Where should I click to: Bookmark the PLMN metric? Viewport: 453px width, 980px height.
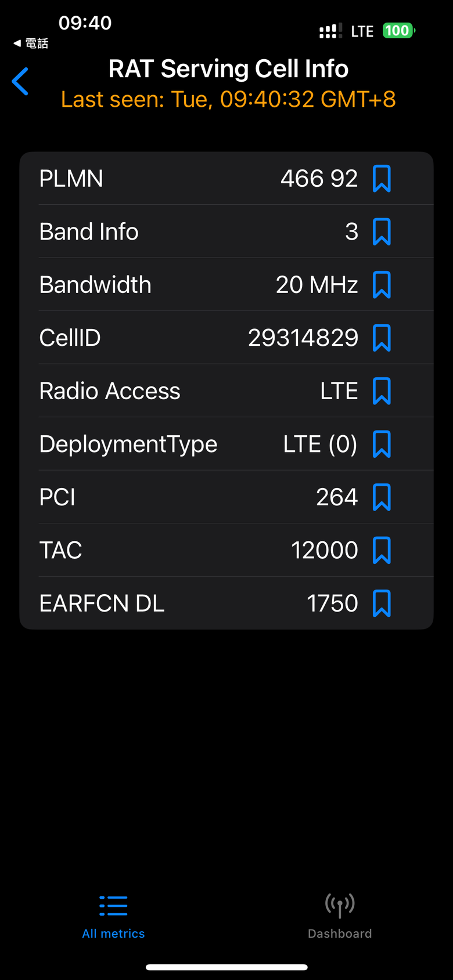[382, 179]
